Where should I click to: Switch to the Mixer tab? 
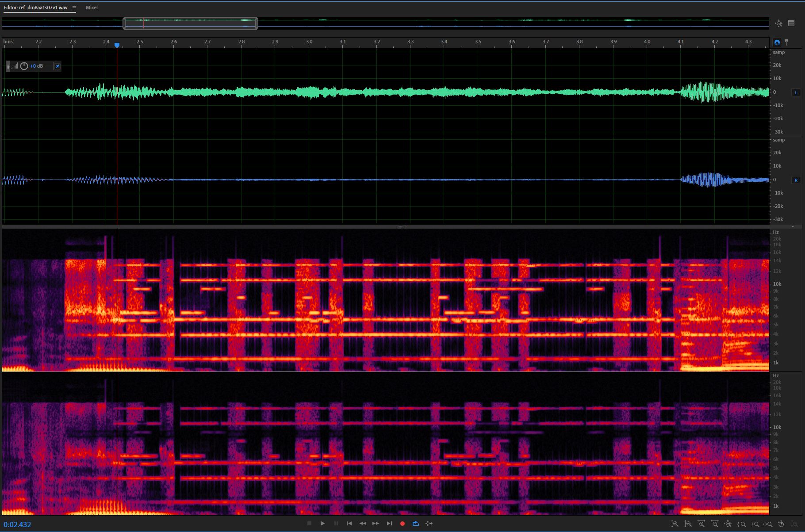(x=92, y=8)
